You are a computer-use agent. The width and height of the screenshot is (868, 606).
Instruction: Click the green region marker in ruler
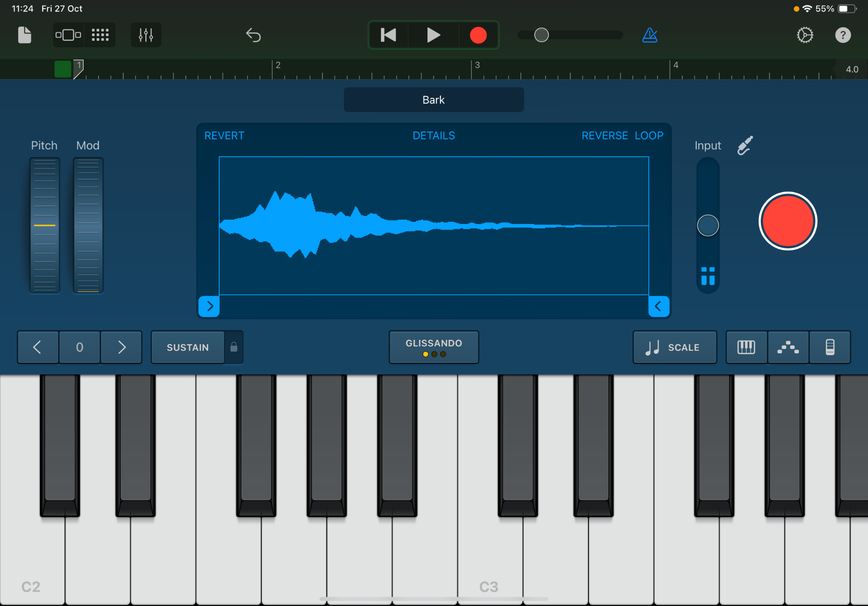(62, 69)
